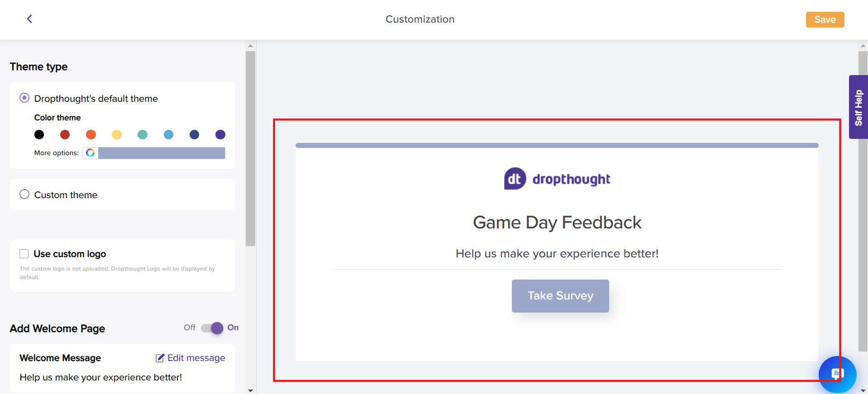Viewport: 868px width, 394px height.
Task: Save the customization settings
Action: 825,19
